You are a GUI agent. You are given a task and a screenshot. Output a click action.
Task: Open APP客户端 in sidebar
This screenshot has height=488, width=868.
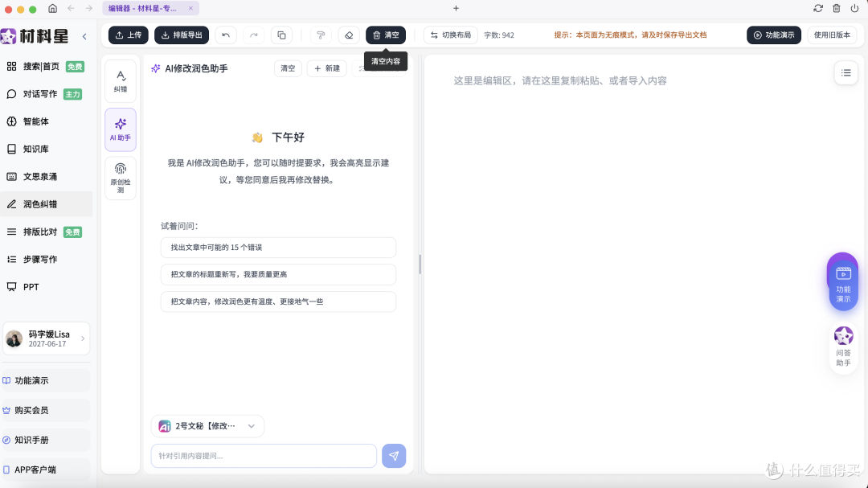[x=46, y=470]
